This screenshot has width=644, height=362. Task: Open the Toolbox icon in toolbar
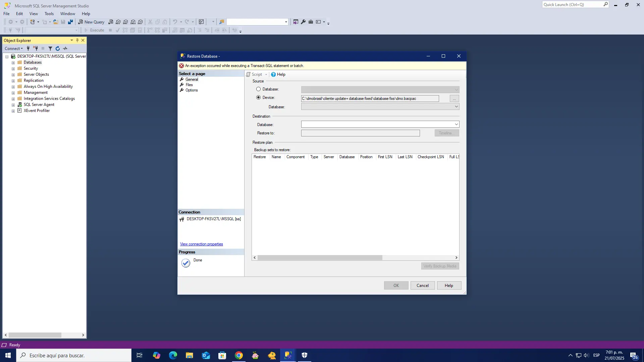click(311, 22)
